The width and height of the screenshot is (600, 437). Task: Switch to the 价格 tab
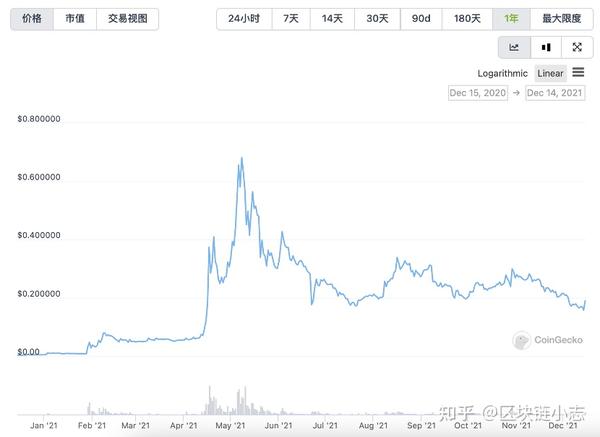click(32, 19)
